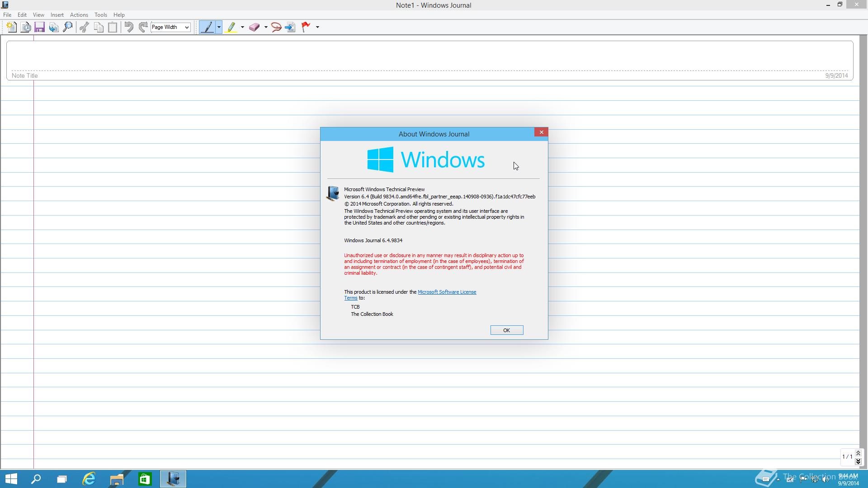Click the Copy icon in the toolbar
Screen dimensions: 868x488
(x=99, y=27)
